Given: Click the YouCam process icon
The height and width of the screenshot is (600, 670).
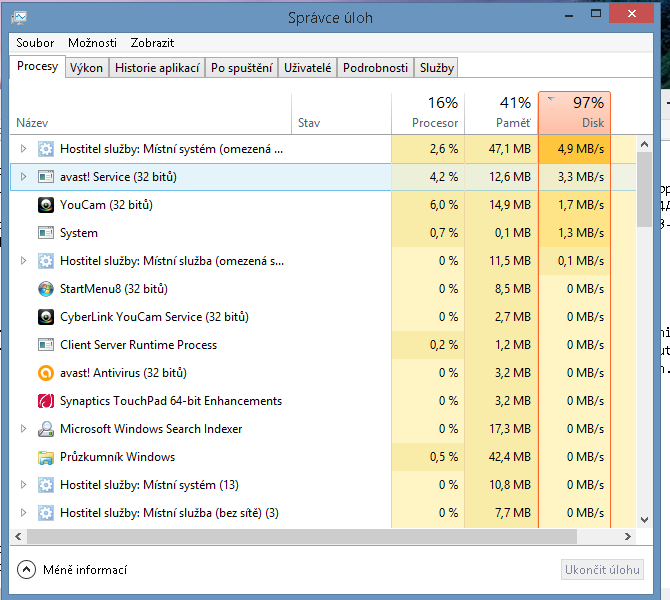Looking at the screenshot, I should click(x=45, y=205).
